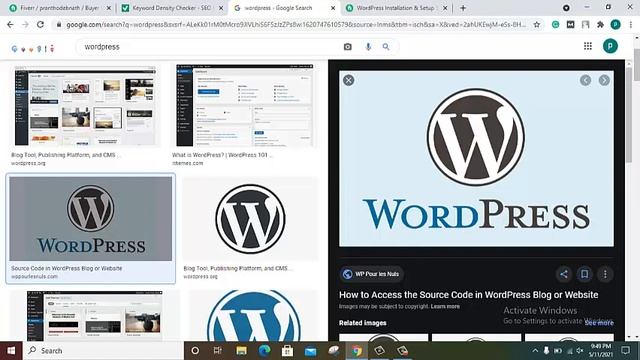Open the Windows Start menu
The image size is (640, 360).
11,351
